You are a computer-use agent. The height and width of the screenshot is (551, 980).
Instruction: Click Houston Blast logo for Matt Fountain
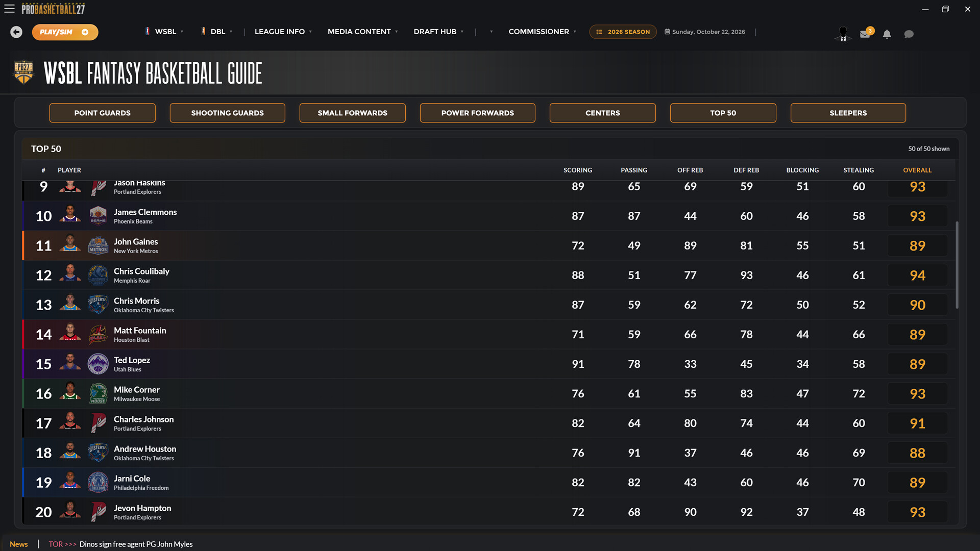[98, 334]
